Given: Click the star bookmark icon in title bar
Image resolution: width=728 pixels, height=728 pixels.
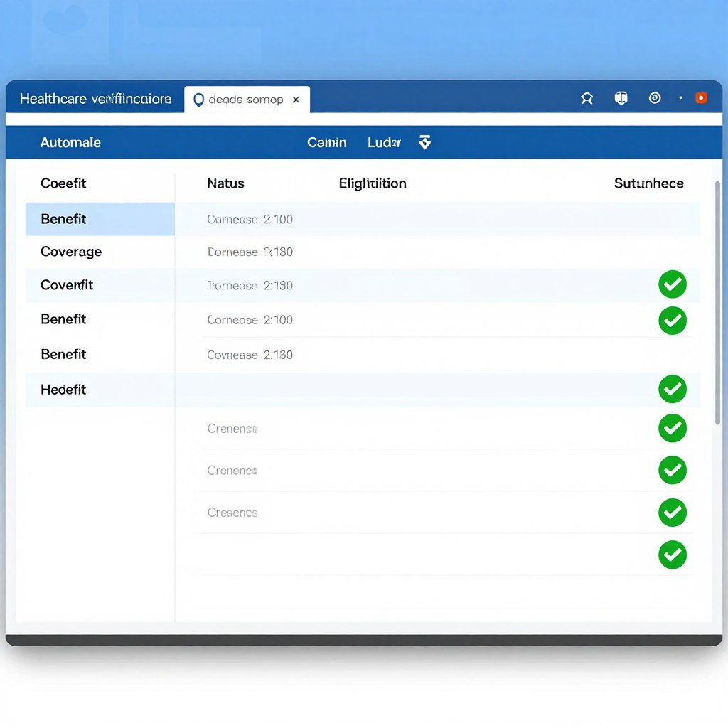Looking at the screenshot, I should [587, 98].
